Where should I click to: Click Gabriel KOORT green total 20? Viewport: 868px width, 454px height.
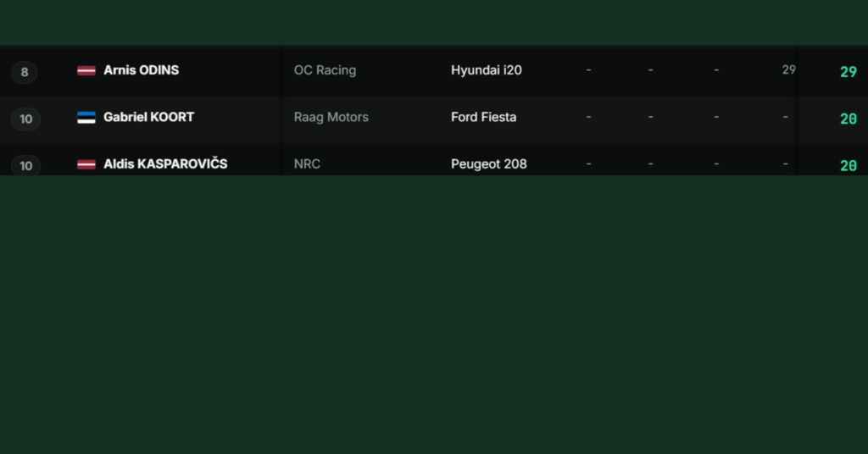point(848,119)
